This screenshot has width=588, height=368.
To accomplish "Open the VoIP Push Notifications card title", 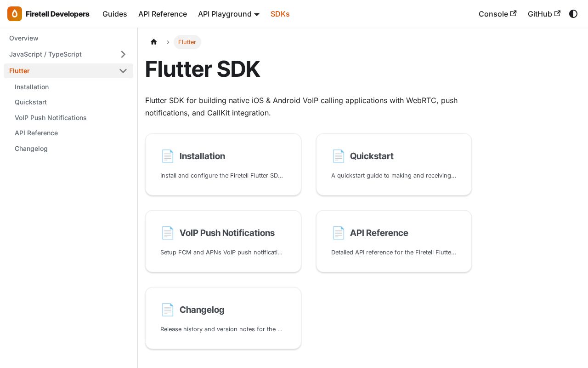I will 227,233.
